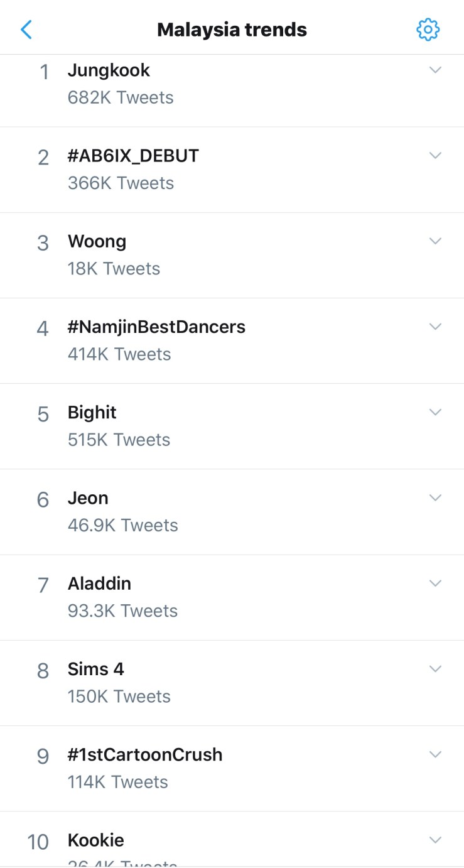
Task: Show options chevron for Aladdin trend
Action: coord(435,583)
